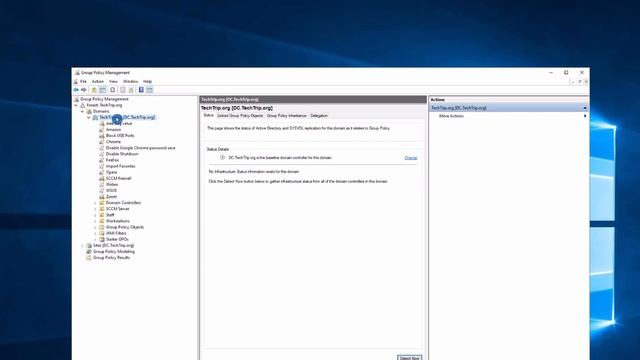Select the Block USB Ports GPO
The image size is (640, 360).
120,136
